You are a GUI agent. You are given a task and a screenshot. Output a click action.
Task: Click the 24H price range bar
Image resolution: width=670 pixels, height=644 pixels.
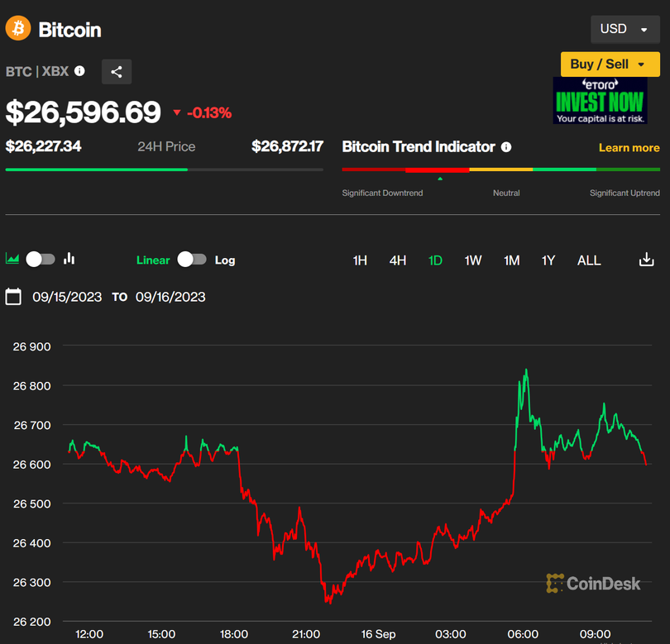[x=164, y=169]
